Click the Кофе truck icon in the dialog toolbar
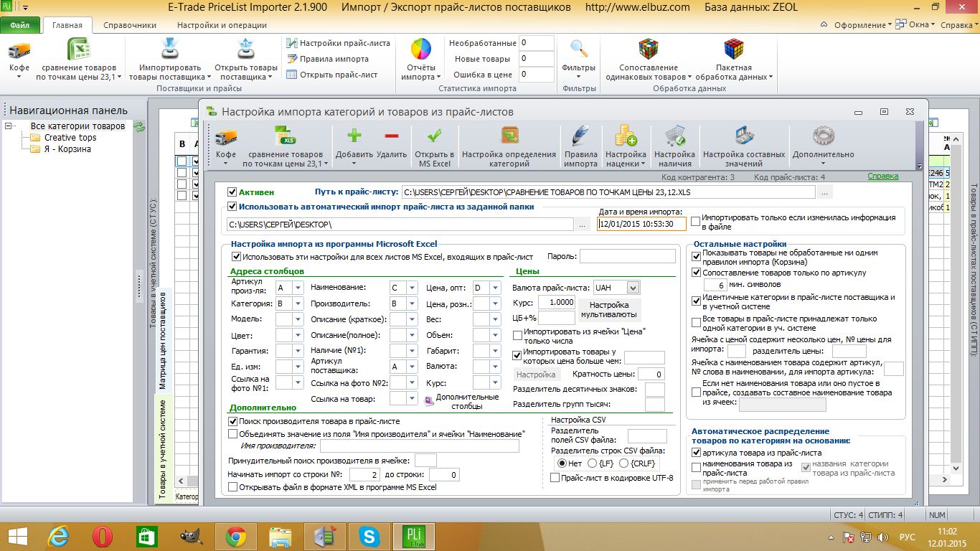The height and width of the screenshot is (551, 980). (x=226, y=138)
